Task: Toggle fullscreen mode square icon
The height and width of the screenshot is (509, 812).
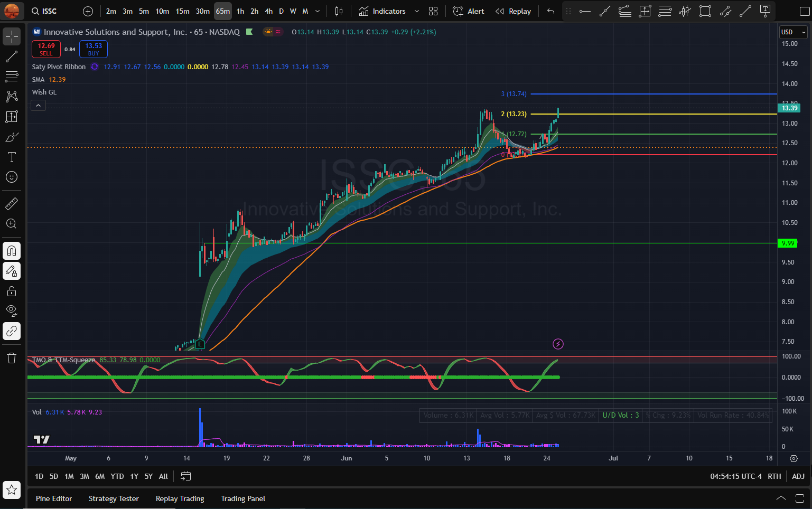Action: click(x=805, y=11)
